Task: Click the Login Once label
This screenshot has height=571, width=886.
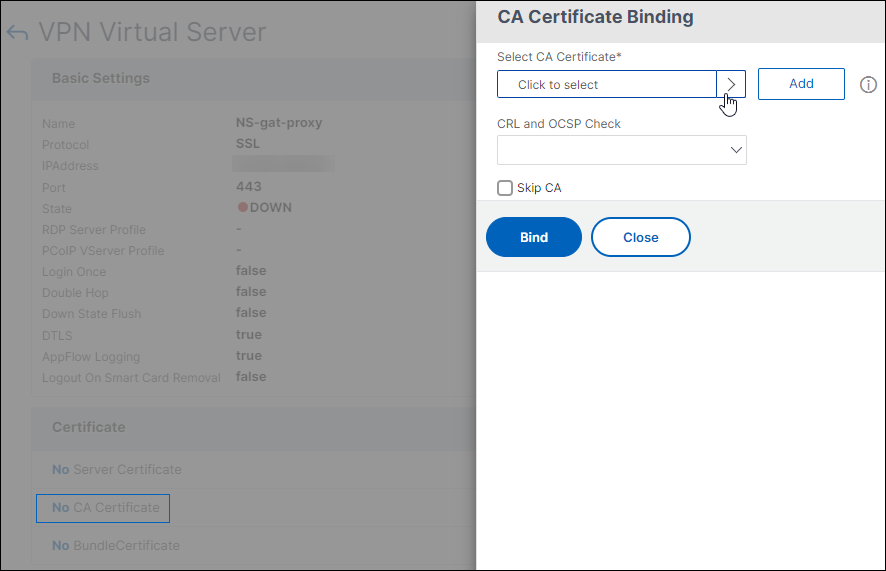Action: 74,272
